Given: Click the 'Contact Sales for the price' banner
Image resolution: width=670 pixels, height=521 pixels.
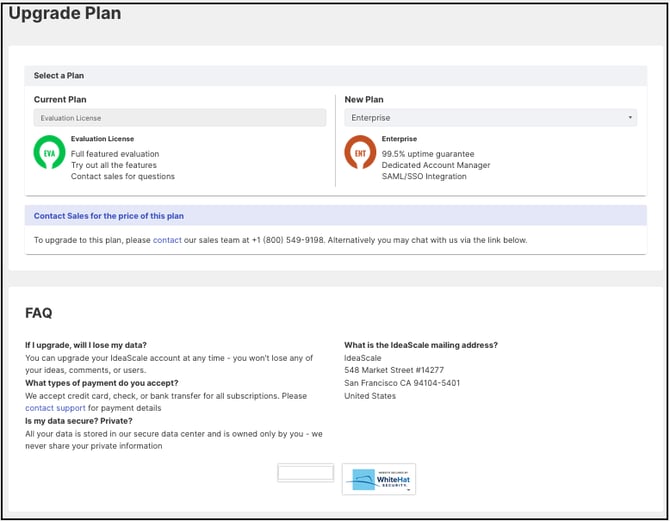Looking at the screenshot, I should (109, 216).
